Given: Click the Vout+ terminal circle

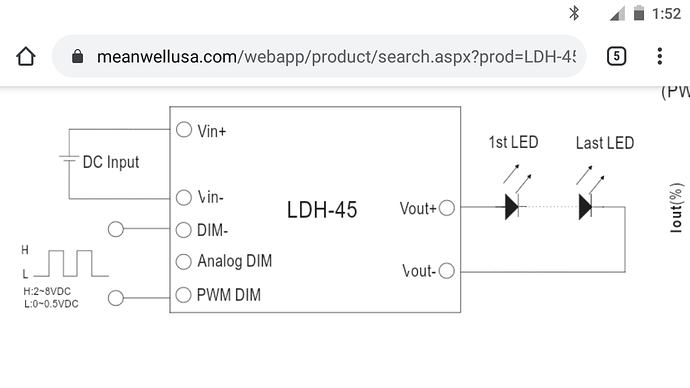Looking at the screenshot, I should (x=447, y=208).
